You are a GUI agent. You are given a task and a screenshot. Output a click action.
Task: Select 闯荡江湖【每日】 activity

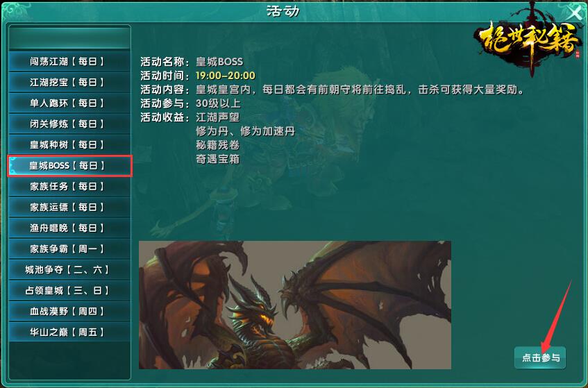69,62
